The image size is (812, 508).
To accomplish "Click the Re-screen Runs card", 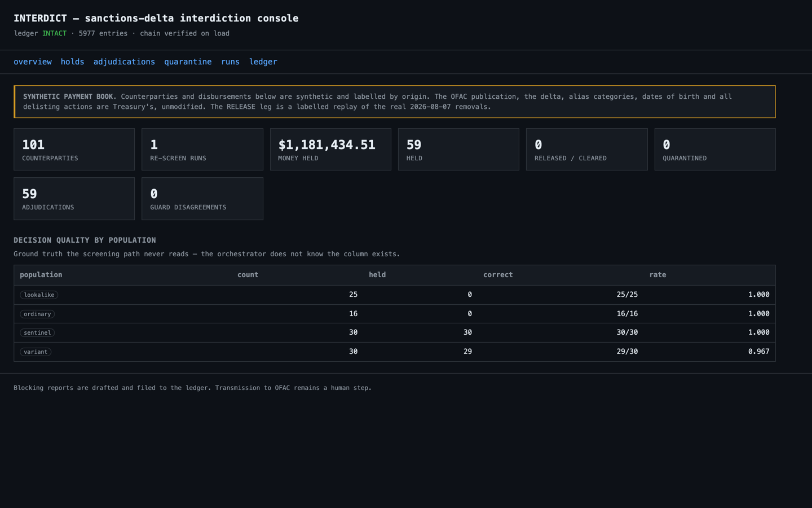I will point(202,150).
